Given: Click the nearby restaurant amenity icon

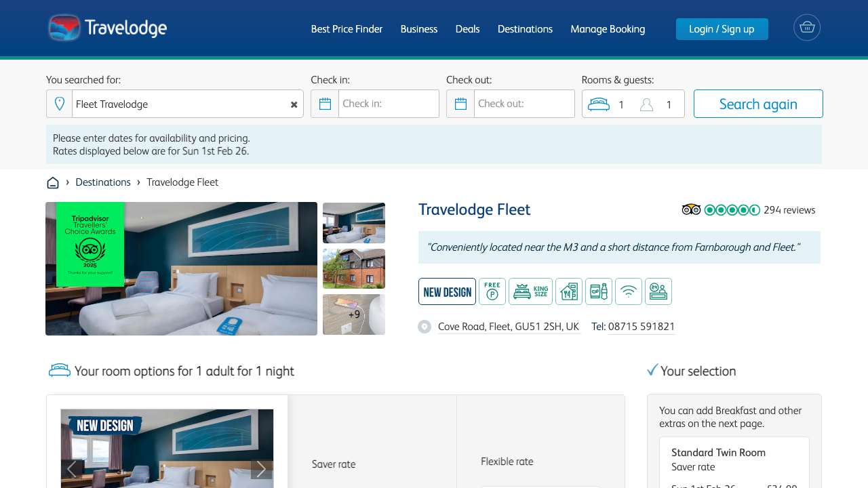Looking at the screenshot, I should [569, 291].
